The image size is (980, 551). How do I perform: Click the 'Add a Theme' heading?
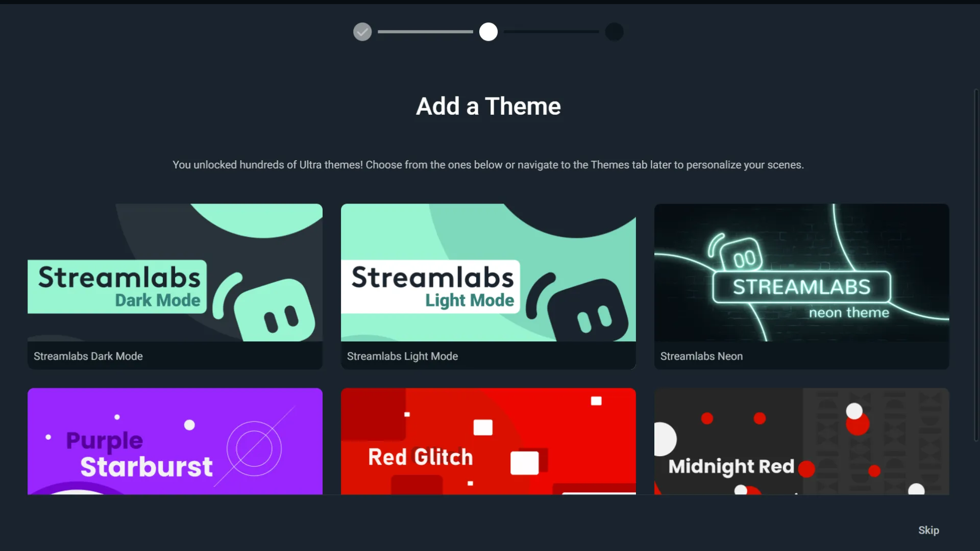point(488,106)
